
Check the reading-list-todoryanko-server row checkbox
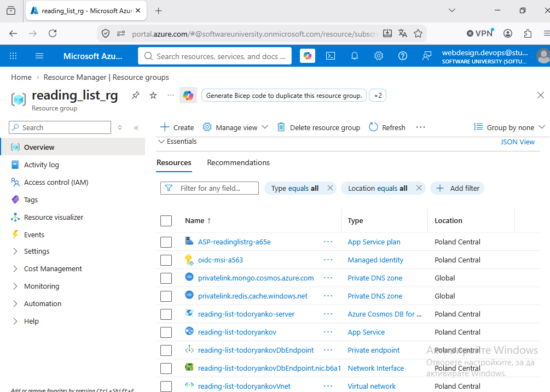point(166,314)
